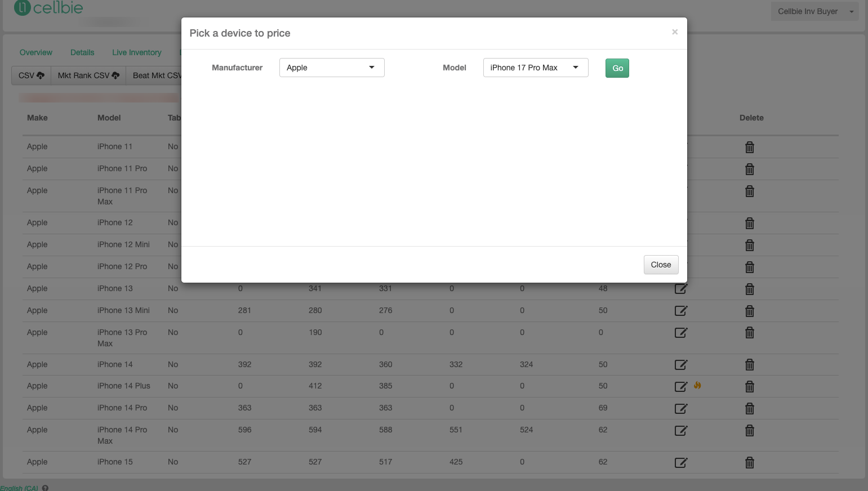Click the help icon beside English (CA)
868x491 pixels.
[x=45, y=488]
